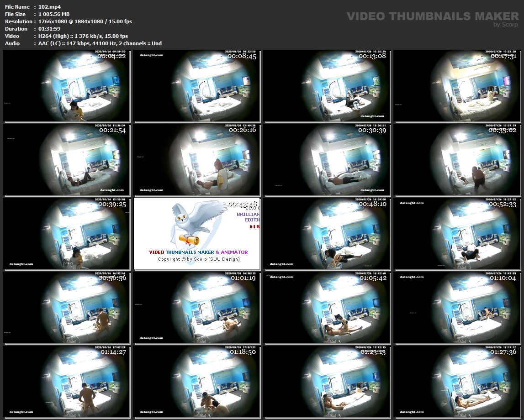Screen dimensions: 524x420
Task: Select the frame labeled 00:52:33
Action: (x=457, y=234)
